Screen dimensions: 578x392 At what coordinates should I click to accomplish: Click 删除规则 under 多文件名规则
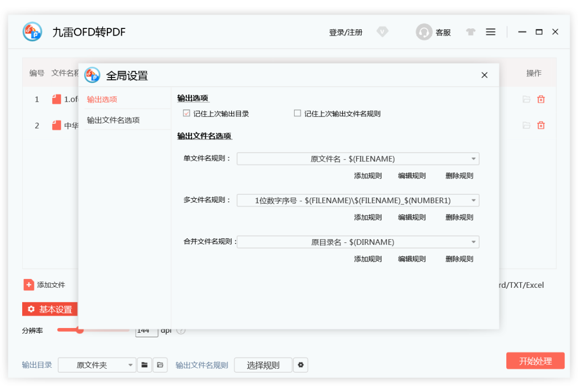click(459, 217)
